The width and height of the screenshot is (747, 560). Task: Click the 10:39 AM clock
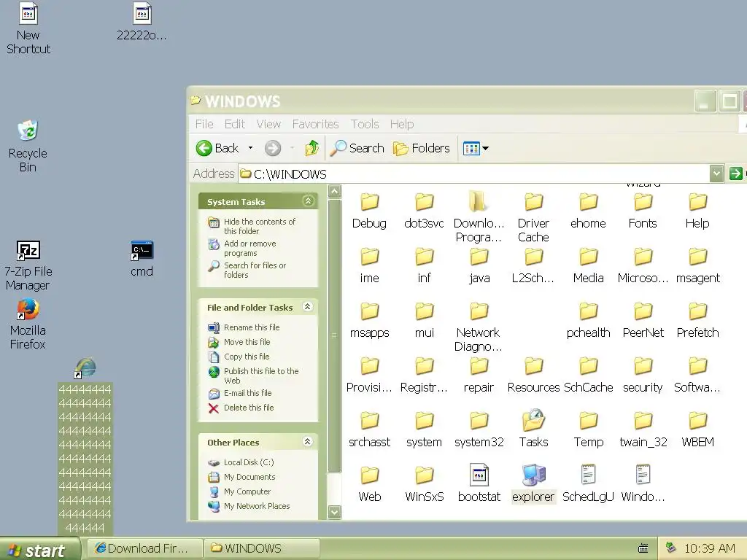pos(709,548)
